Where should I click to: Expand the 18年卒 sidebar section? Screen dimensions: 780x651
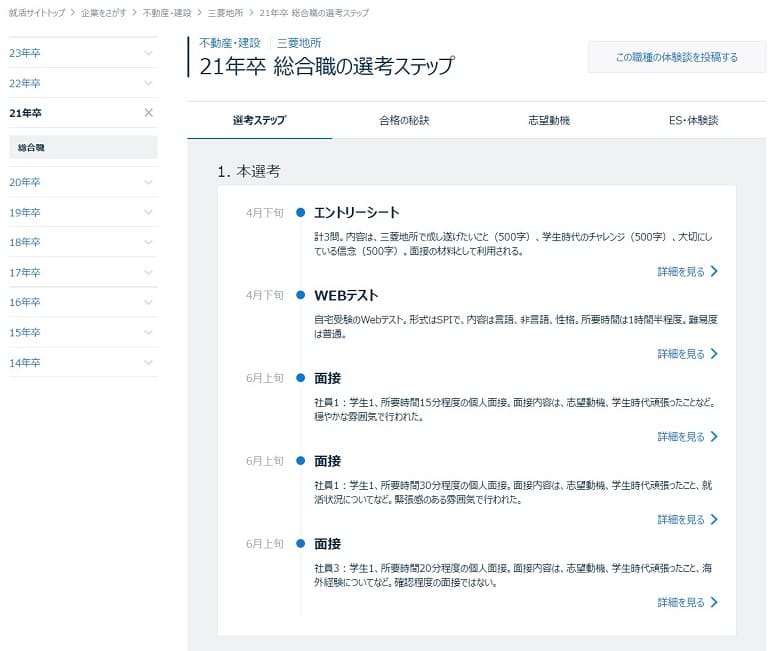(x=83, y=242)
